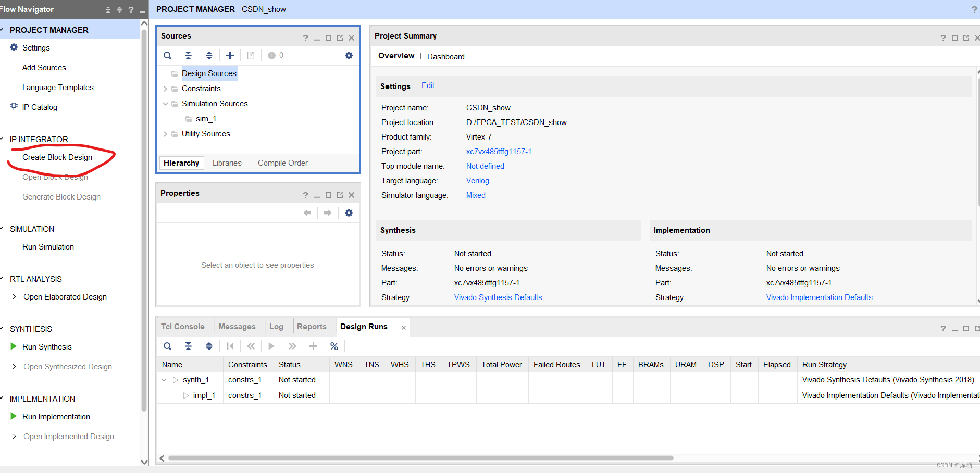Screen dimensions: 980x473
Task: Reset to first step in Design Runs
Action: 230,346
